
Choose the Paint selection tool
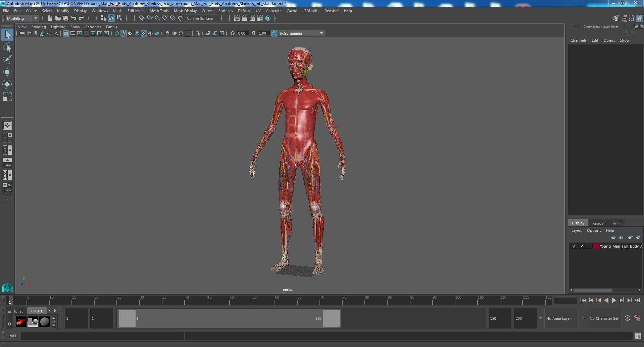pyautogui.click(x=7, y=59)
